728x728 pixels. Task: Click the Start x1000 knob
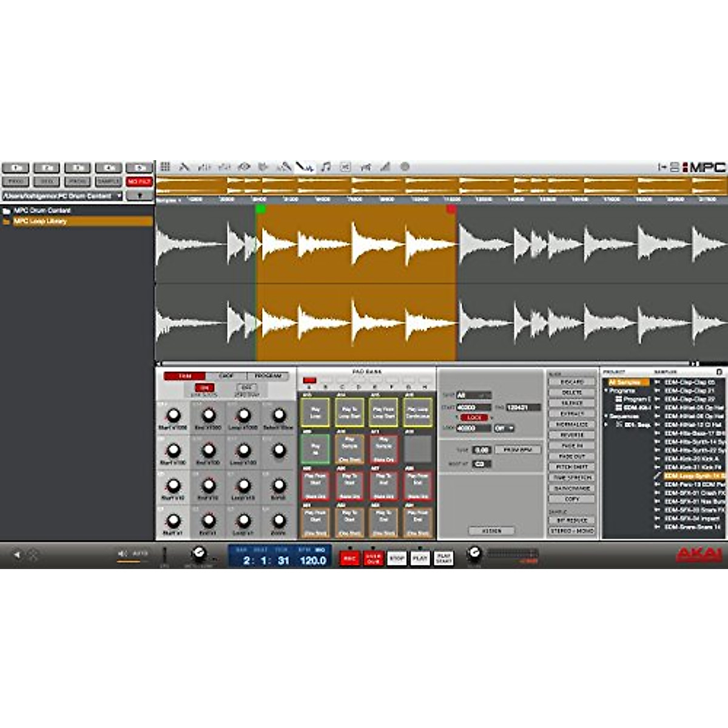[x=174, y=416]
